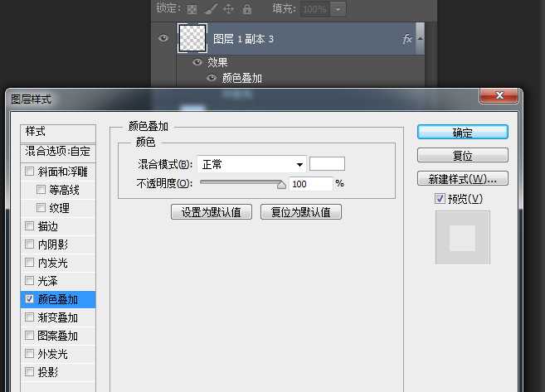Image resolution: width=545 pixels, height=392 pixels.
Task: Select 图层 1 副本 3 layer name
Action: (243, 39)
